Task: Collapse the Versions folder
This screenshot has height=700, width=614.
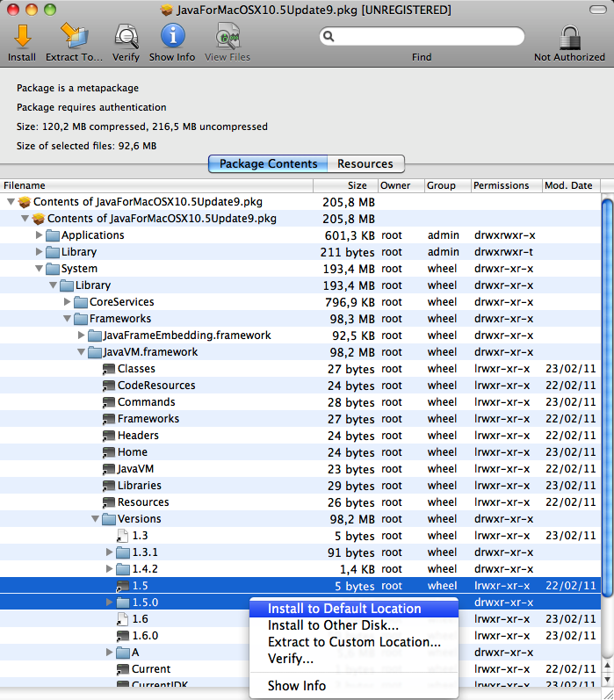Action: (95, 519)
